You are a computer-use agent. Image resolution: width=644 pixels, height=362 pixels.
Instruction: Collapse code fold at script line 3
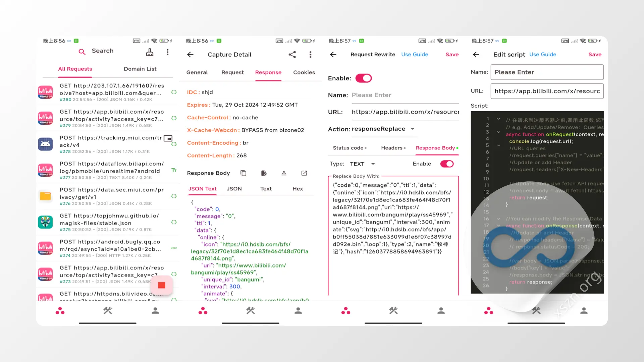click(x=498, y=132)
